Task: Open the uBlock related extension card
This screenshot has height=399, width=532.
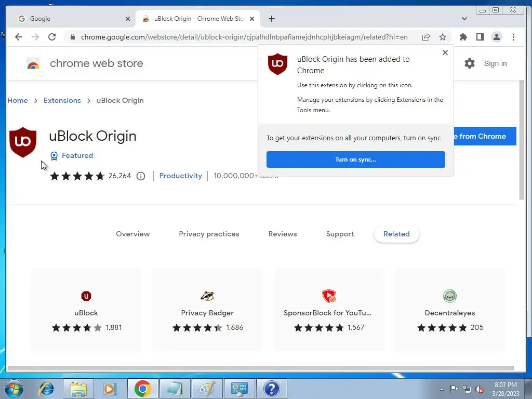Action: 86,310
